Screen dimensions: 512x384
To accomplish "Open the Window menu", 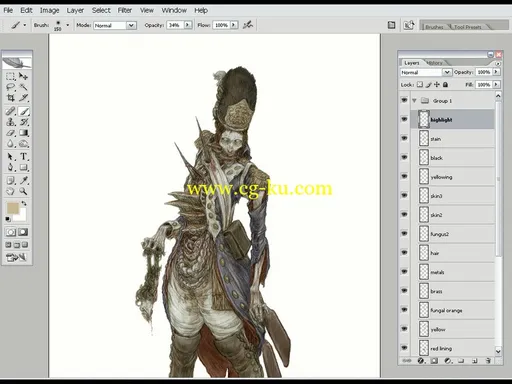I will pos(174,11).
